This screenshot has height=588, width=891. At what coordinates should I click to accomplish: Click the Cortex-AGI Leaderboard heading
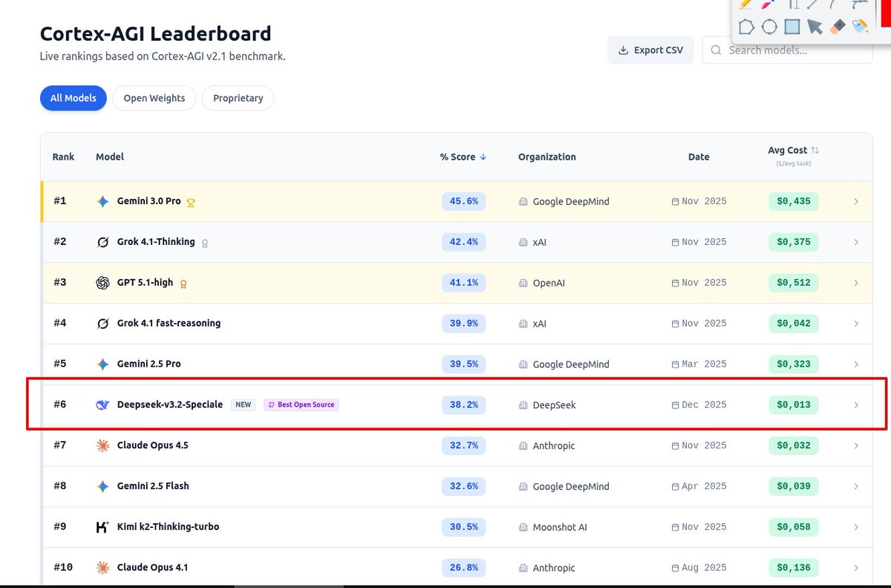(155, 33)
